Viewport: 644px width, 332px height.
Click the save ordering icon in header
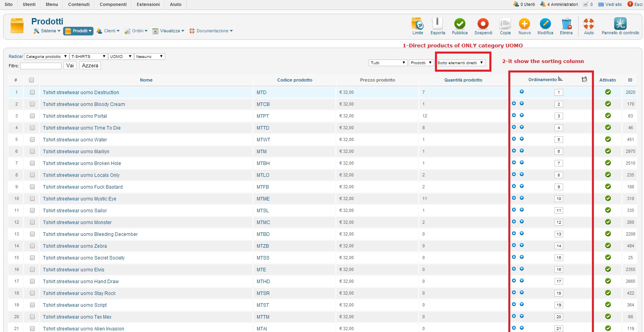584,80
